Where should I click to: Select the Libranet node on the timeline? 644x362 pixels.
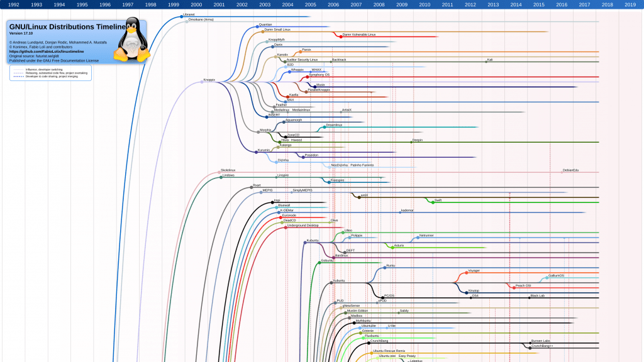pos(180,15)
